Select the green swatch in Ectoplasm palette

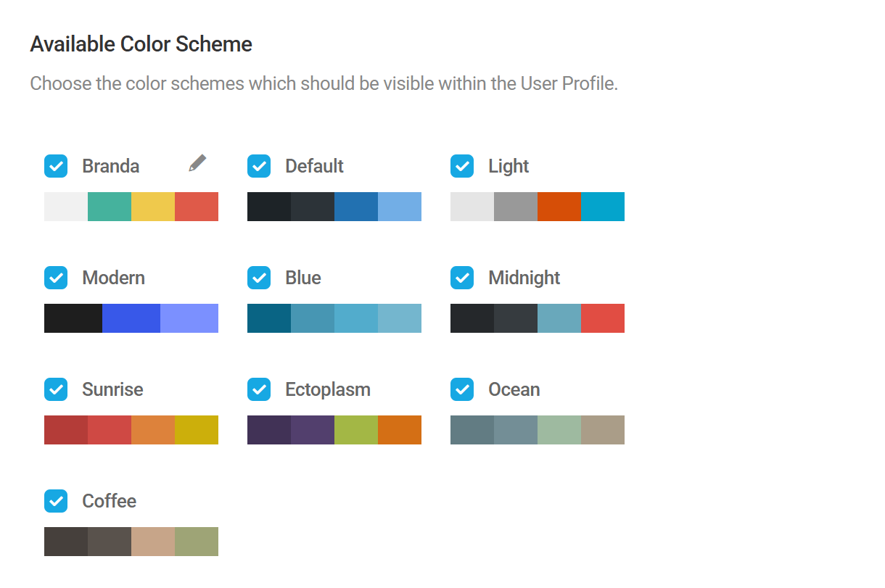[x=355, y=430]
